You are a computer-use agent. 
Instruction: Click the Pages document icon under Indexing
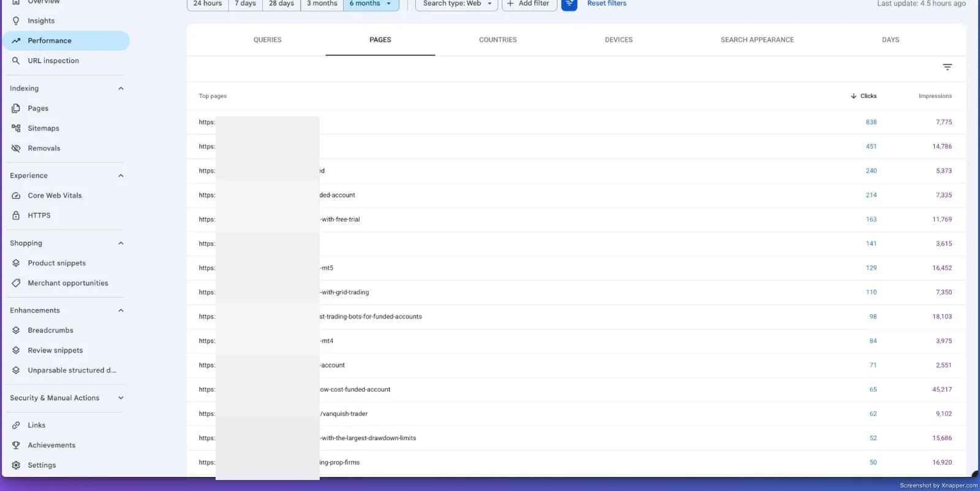(16, 108)
